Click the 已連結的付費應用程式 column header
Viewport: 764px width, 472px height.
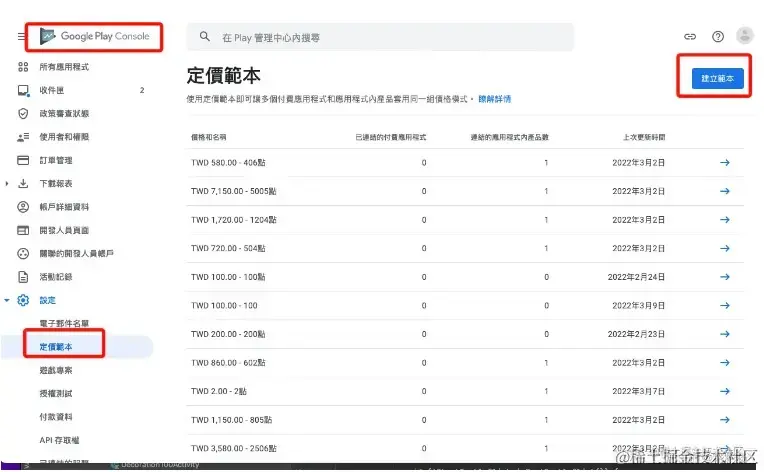391,137
